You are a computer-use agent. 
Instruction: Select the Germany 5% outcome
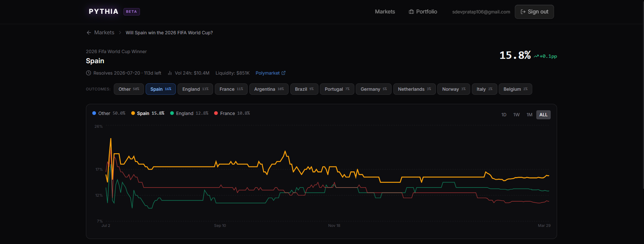[x=374, y=89]
